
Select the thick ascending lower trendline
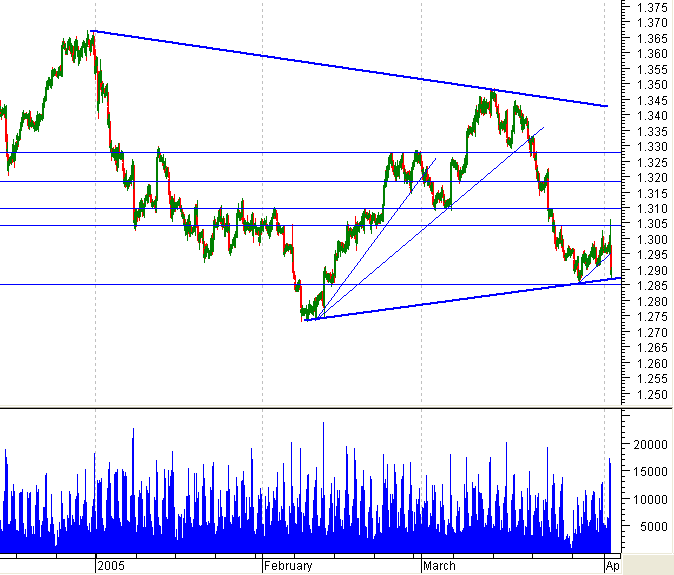tap(462, 299)
